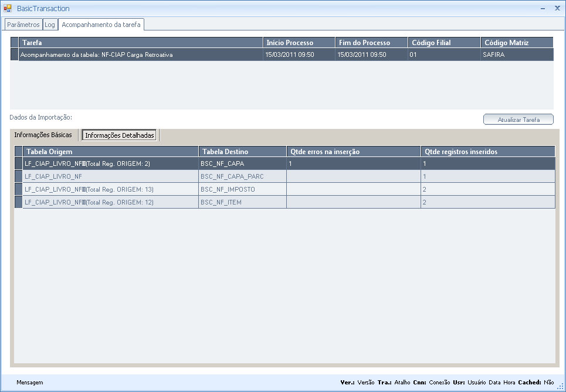Select the NF-CIAP Carga Retroativa task row
The width and height of the screenshot is (566, 392).
pos(141,54)
